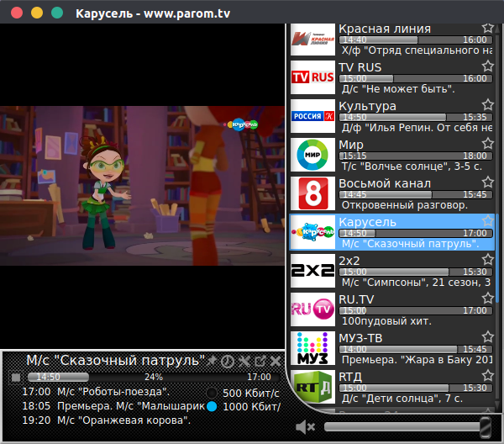The width and height of the screenshot is (504, 444).
Task: Add TV RUS to favorites with its star
Action: [487, 66]
